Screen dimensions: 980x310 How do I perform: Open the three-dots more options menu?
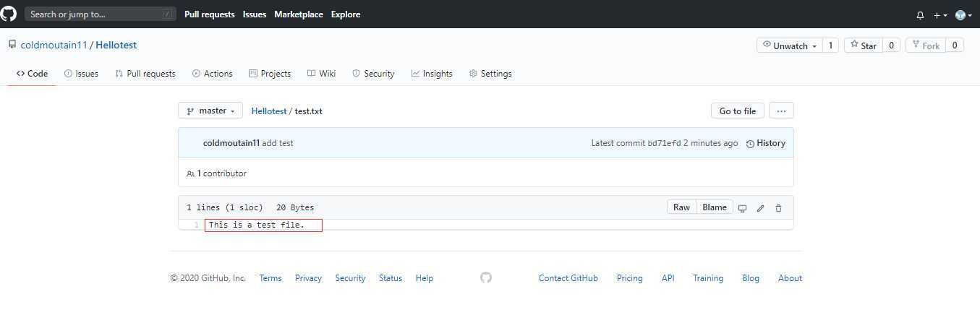[x=781, y=111]
